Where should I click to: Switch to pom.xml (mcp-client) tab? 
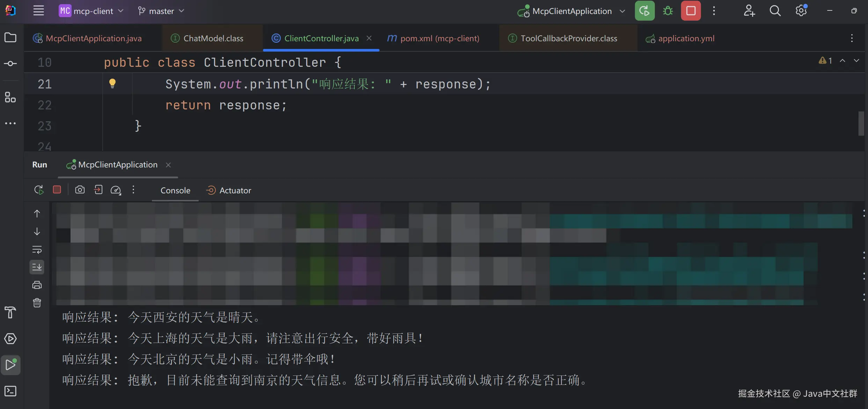coord(440,38)
